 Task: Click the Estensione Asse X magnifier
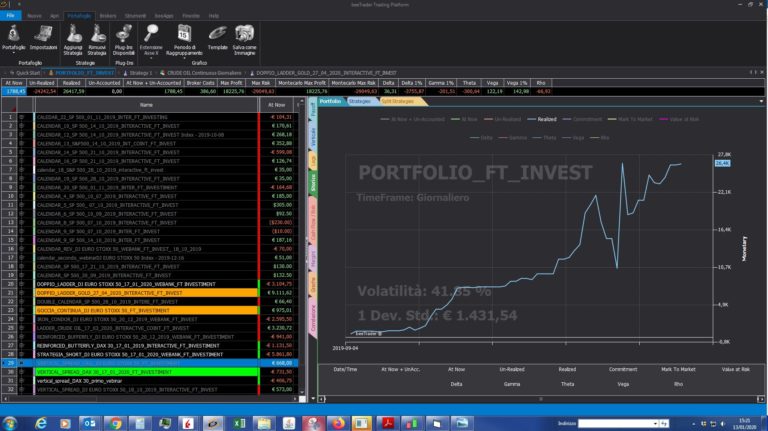point(151,33)
